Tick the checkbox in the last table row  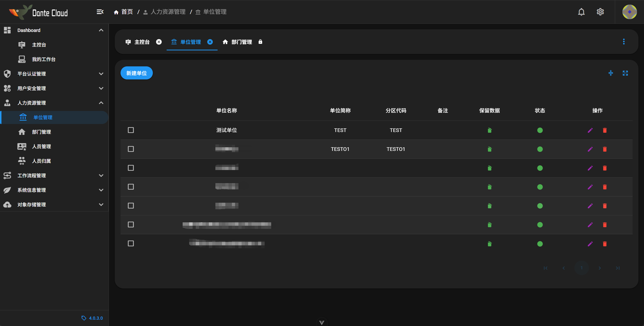pyautogui.click(x=131, y=243)
